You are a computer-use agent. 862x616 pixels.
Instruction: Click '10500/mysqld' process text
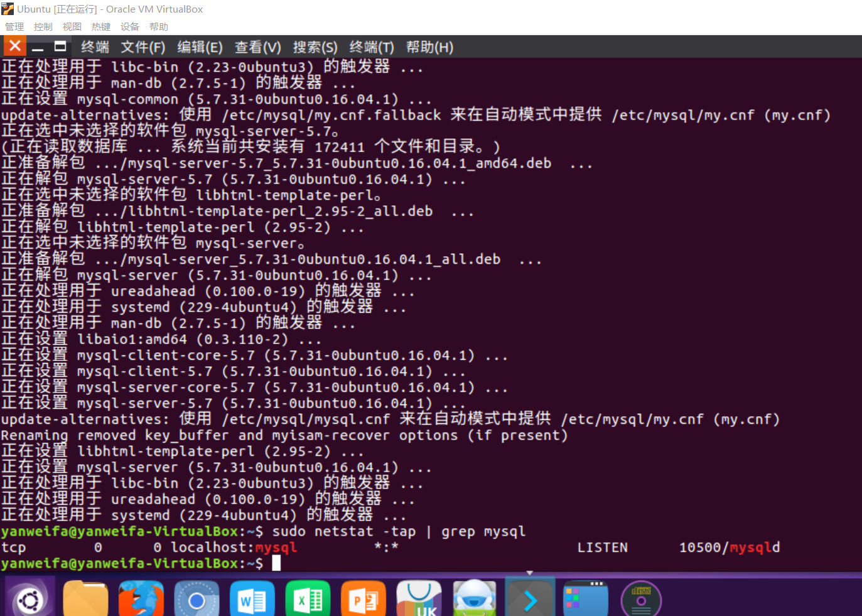pyautogui.click(x=730, y=548)
